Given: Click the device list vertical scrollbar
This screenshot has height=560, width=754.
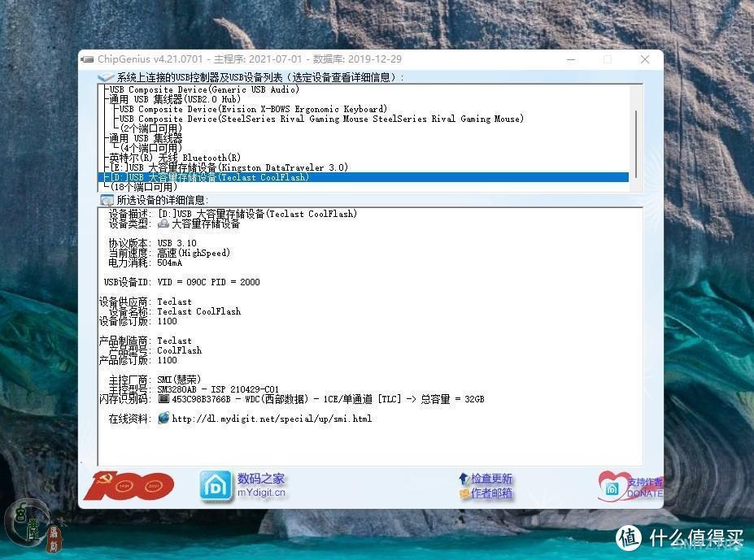Looking at the screenshot, I should 636,143.
